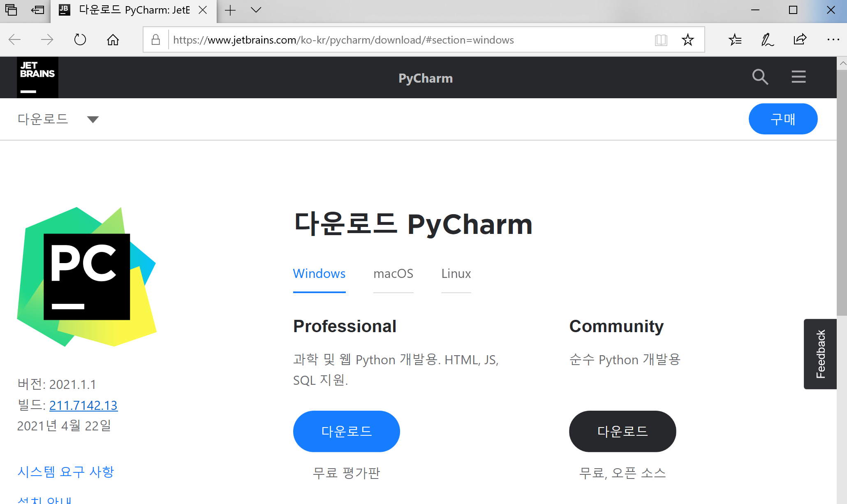This screenshot has height=504, width=847.
Task: Click the 무료, 오픈 소스 label
Action: (x=623, y=473)
